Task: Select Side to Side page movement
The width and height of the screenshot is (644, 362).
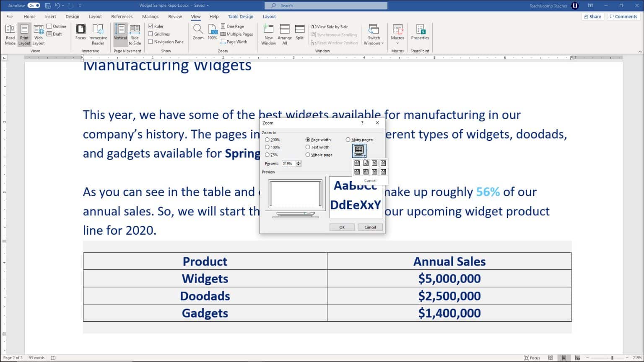Action: pyautogui.click(x=135, y=34)
